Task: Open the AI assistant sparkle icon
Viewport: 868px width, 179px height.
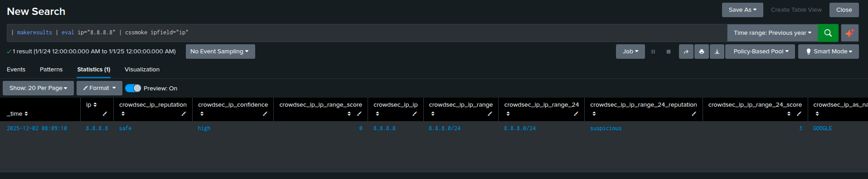Action: click(850, 33)
